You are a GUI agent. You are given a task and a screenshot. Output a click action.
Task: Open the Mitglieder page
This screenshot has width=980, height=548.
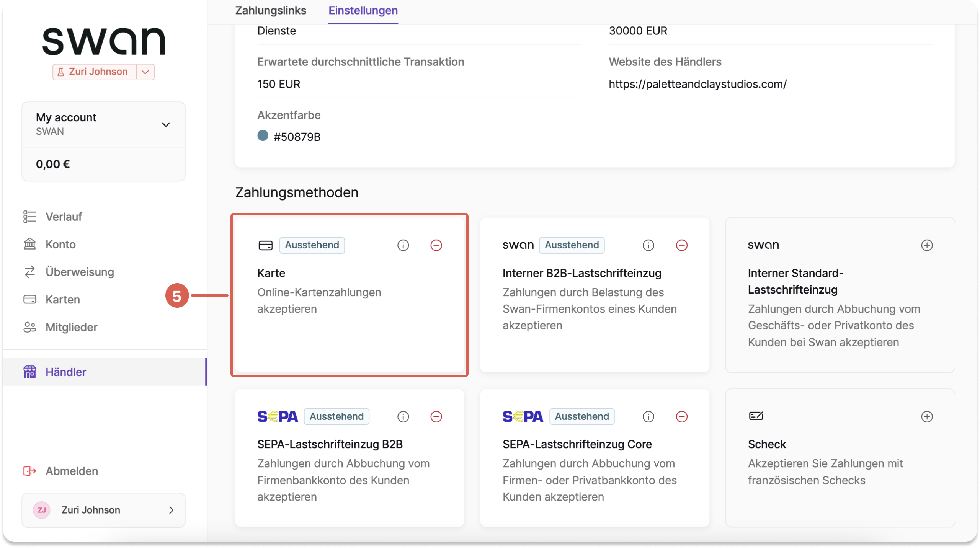click(71, 327)
